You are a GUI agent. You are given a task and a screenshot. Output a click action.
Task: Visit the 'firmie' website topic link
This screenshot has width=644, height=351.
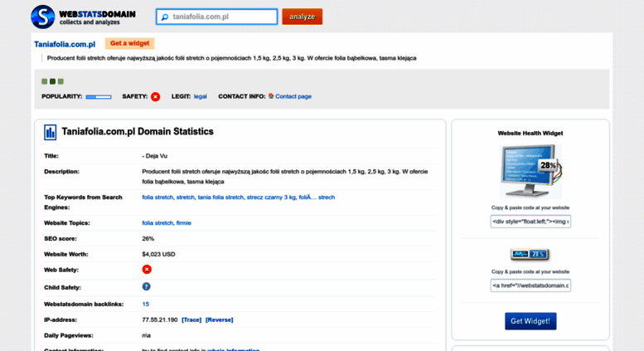click(x=184, y=222)
